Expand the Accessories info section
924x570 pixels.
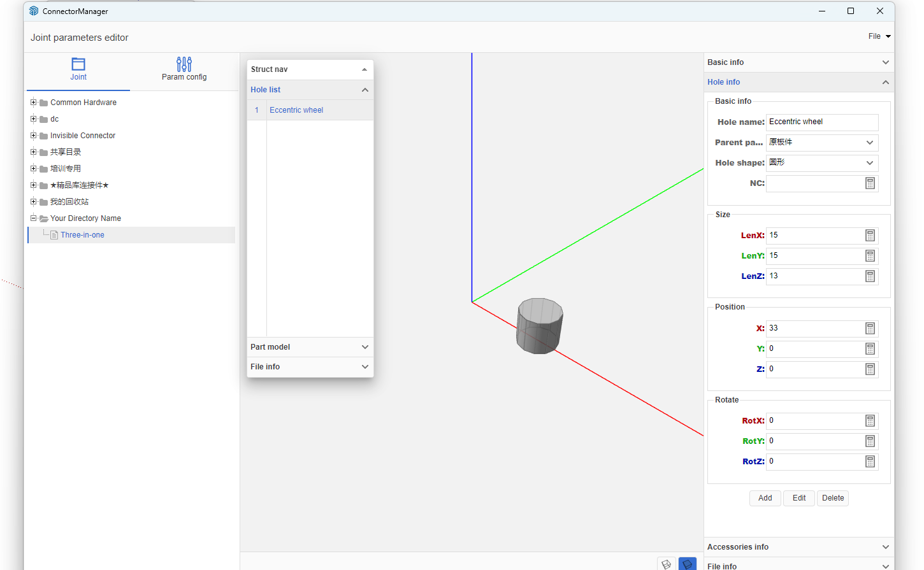click(x=798, y=547)
